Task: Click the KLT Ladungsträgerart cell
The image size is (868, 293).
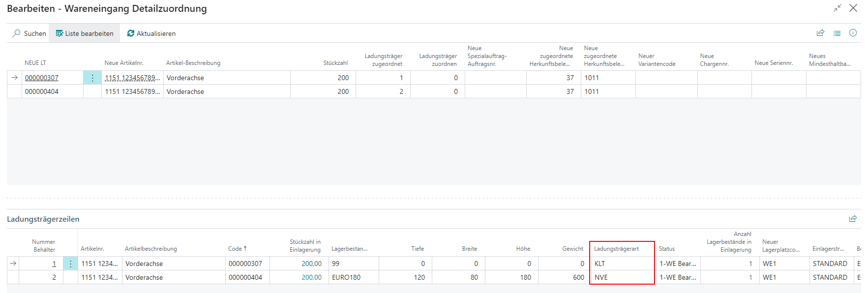Action: tap(622, 264)
